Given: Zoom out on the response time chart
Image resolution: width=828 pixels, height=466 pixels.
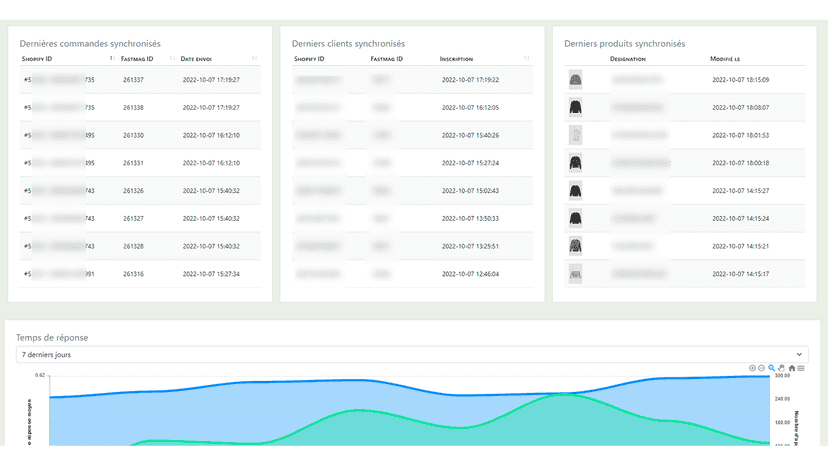Looking at the screenshot, I should coord(761,368).
